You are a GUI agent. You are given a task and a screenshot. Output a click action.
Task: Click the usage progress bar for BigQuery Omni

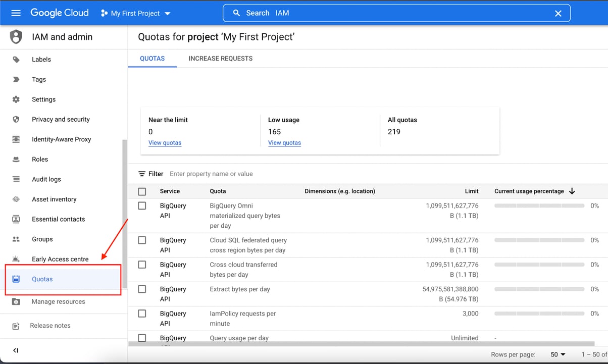[x=539, y=205]
